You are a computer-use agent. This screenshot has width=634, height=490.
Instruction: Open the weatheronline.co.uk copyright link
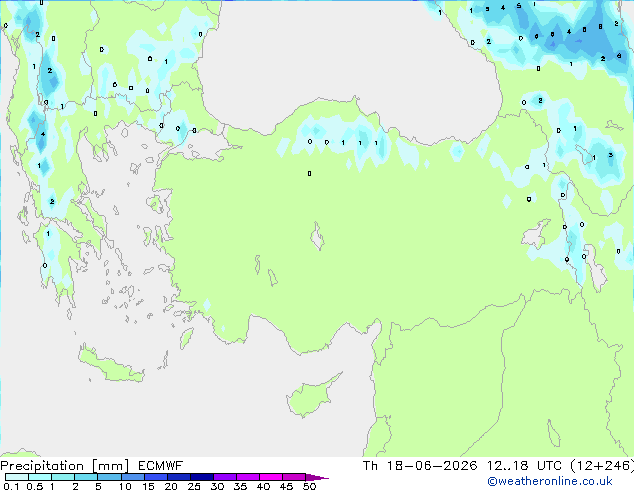point(550,481)
